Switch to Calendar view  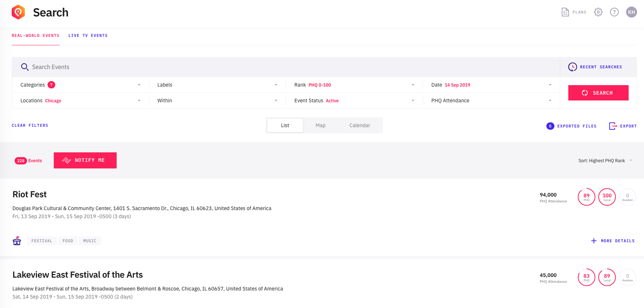(359, 125)
